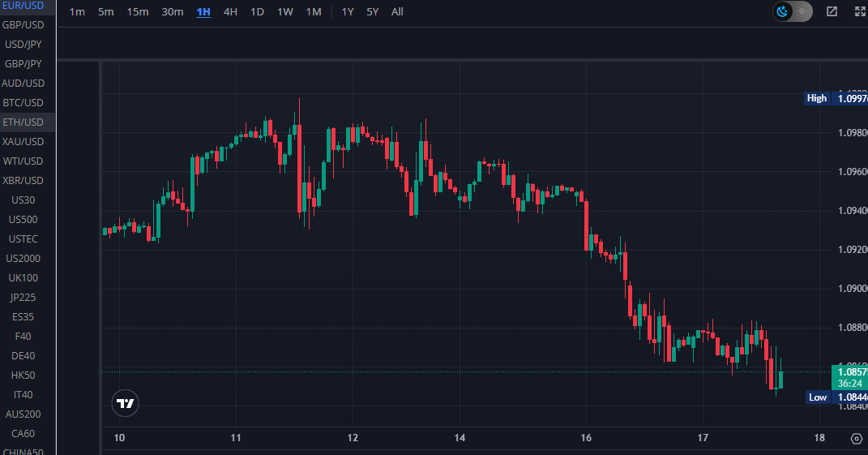Open chart in popup window icon
This screenshot has width=868, height=455.
[x=832, y=11]
